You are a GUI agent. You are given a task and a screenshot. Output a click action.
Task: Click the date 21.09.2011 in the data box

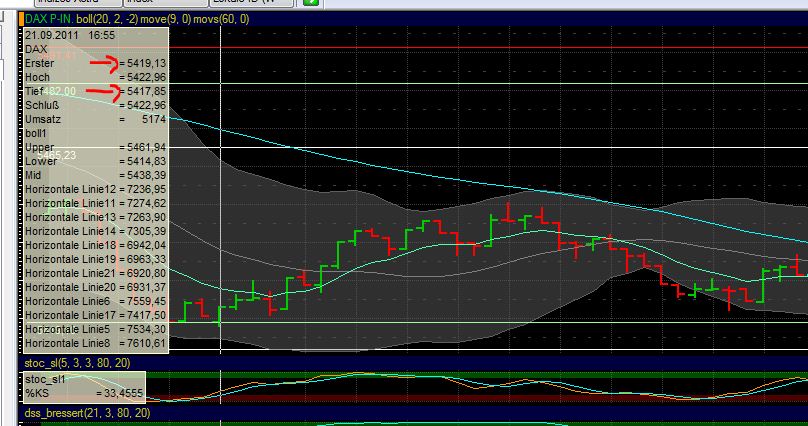50,34
